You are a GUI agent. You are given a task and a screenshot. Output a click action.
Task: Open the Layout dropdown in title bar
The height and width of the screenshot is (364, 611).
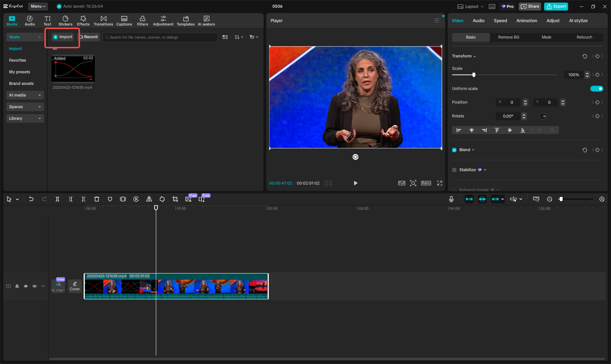click(471, 7)
